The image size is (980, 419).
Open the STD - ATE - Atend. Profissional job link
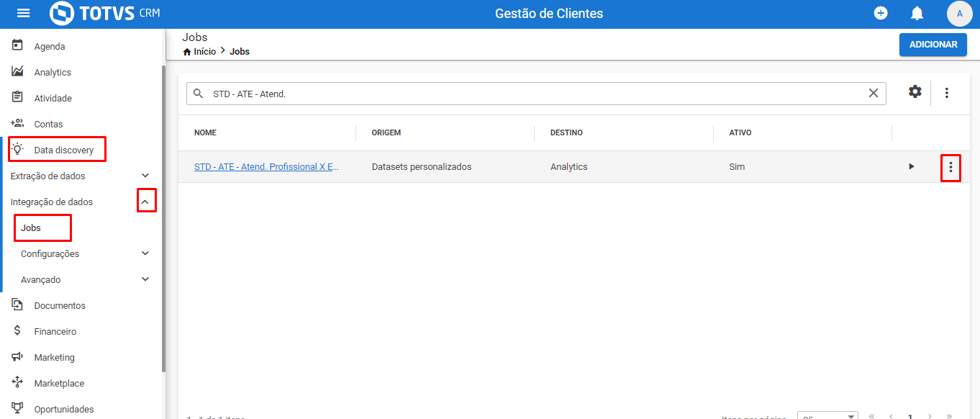coord(266,166)
